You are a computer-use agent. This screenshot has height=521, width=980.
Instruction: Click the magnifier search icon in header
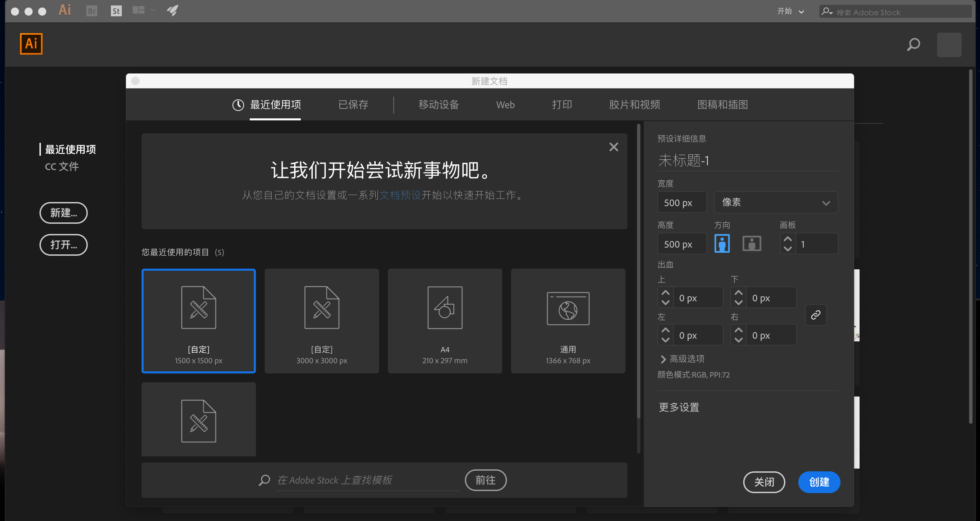point(913,45)
